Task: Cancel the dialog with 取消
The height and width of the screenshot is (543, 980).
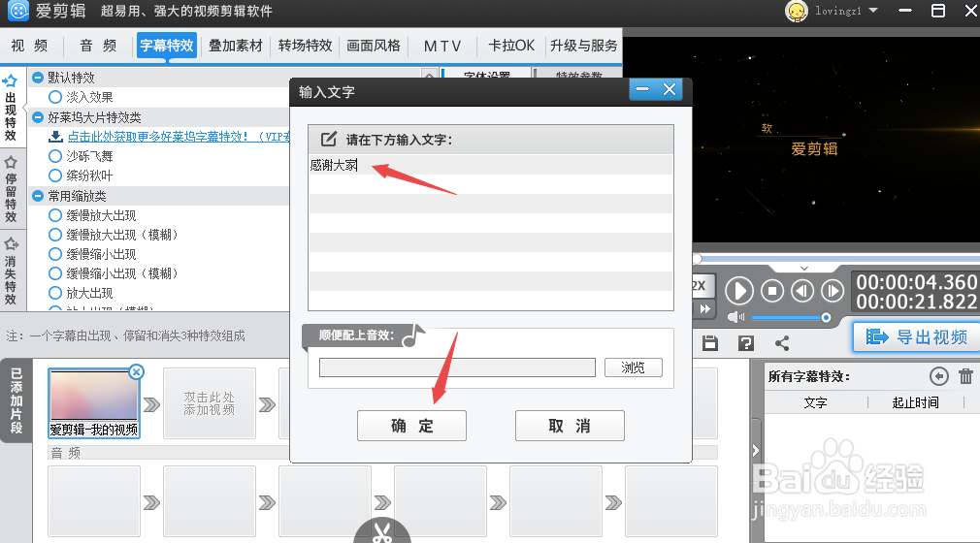Action: 570,426
